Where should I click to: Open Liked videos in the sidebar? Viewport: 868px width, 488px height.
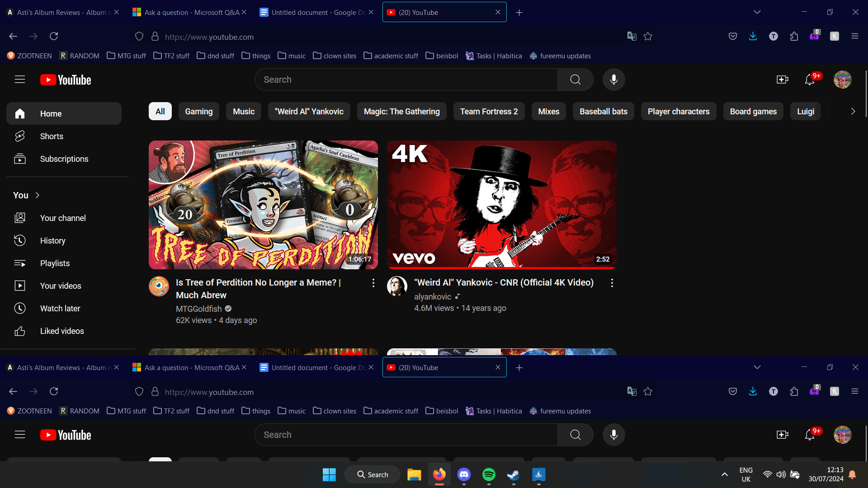64,331
